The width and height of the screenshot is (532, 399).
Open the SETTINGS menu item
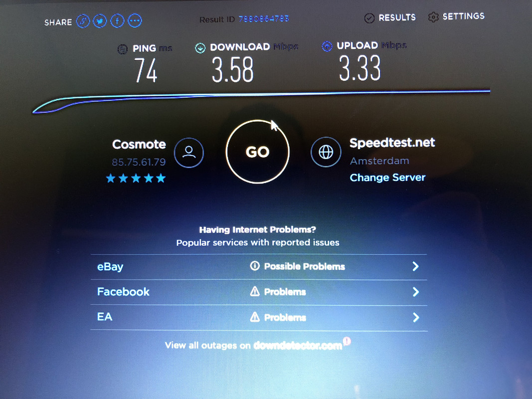tap(464, 16)
